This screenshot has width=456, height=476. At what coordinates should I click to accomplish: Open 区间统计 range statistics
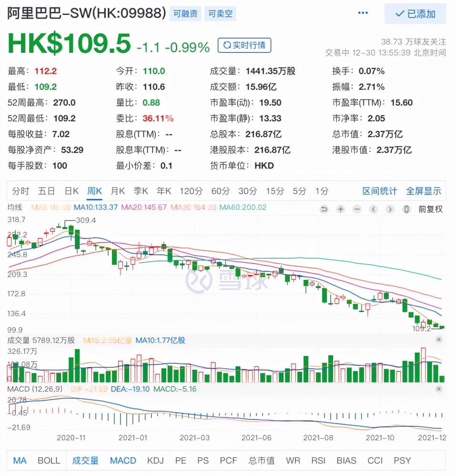coord(380,191)
